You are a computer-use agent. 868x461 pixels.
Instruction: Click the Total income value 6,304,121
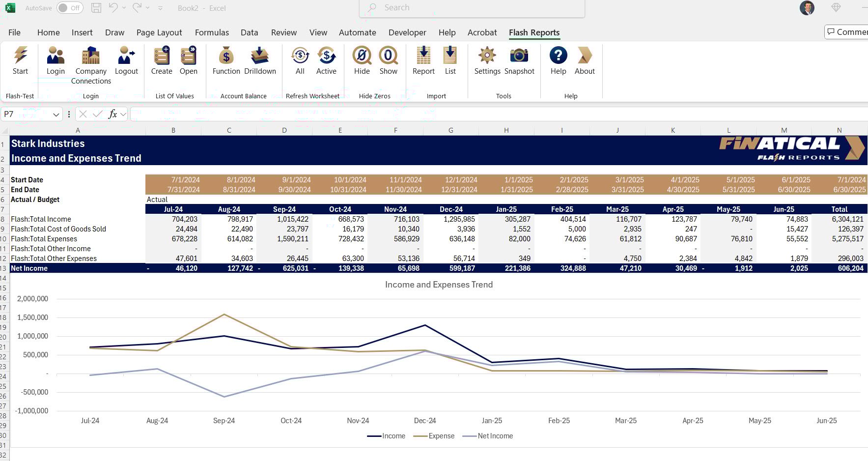(840, 219)
